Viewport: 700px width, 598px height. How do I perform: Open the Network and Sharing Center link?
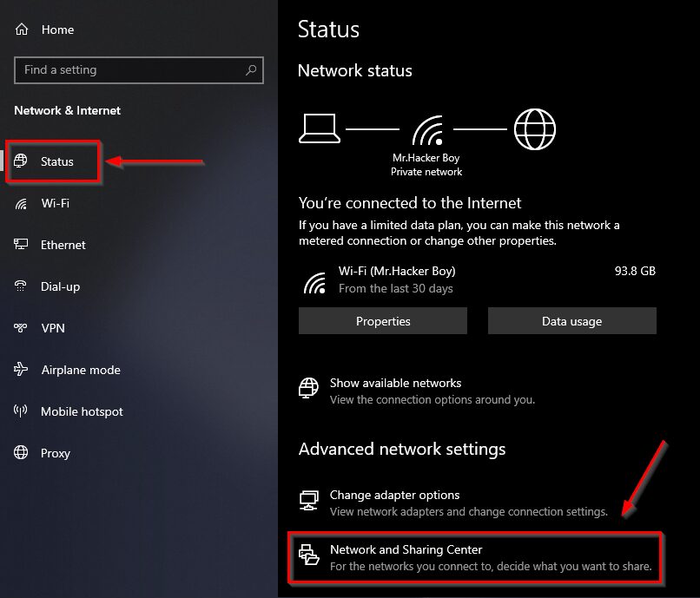pyautogui.click(x=406, y=549)
